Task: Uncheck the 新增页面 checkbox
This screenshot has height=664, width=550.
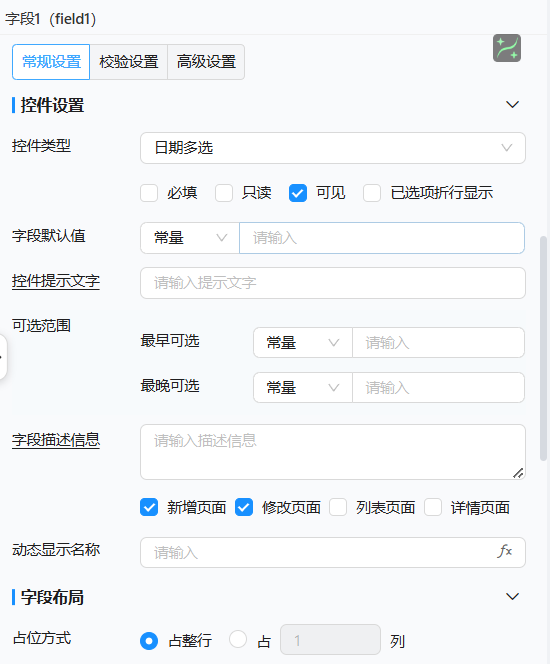Action: coord(149,507)
